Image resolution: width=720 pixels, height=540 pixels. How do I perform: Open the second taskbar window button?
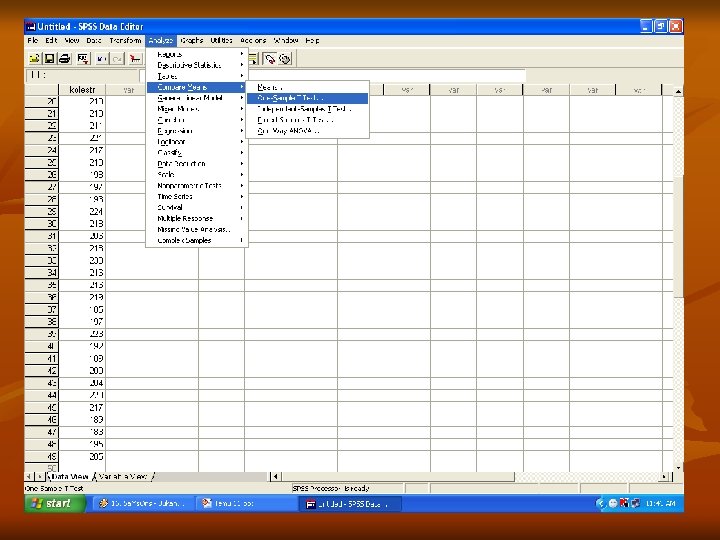click(x=247, y=504)
